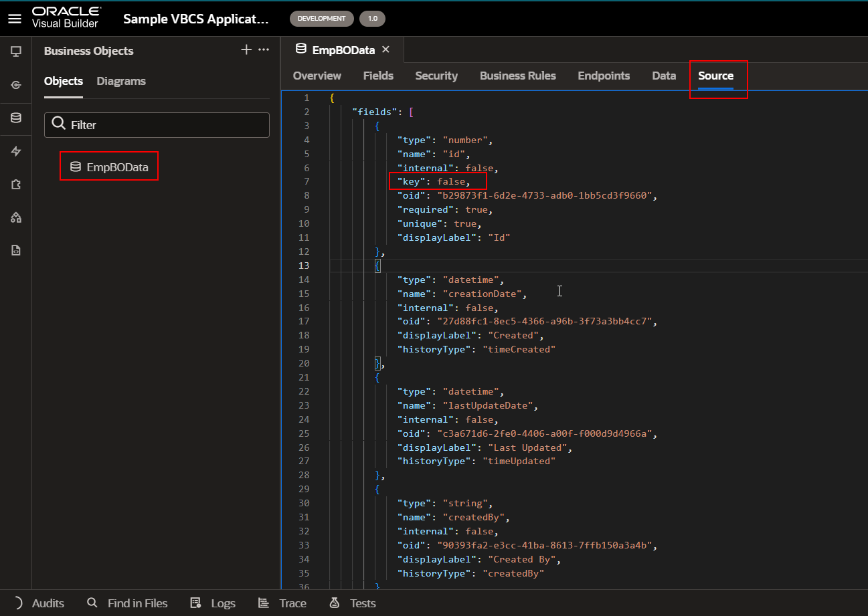Click line number 13 in gutter
868x616 pixels.
(305, 266)
